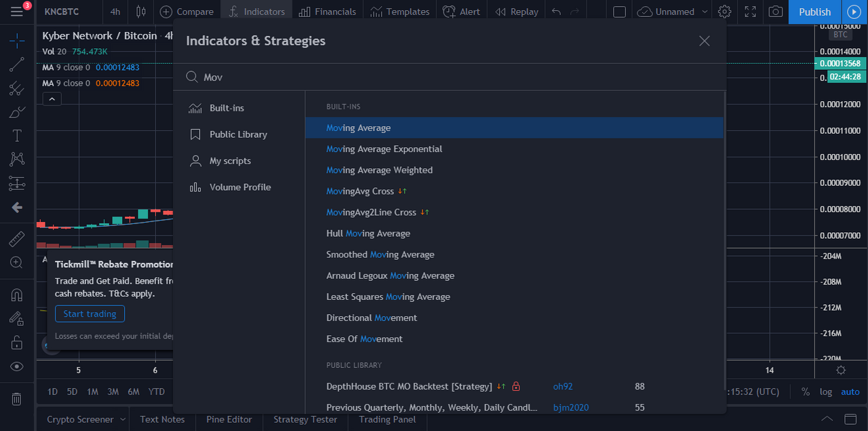868x431 pixels.
Task: Click the redo arrow
Action: 575,12
